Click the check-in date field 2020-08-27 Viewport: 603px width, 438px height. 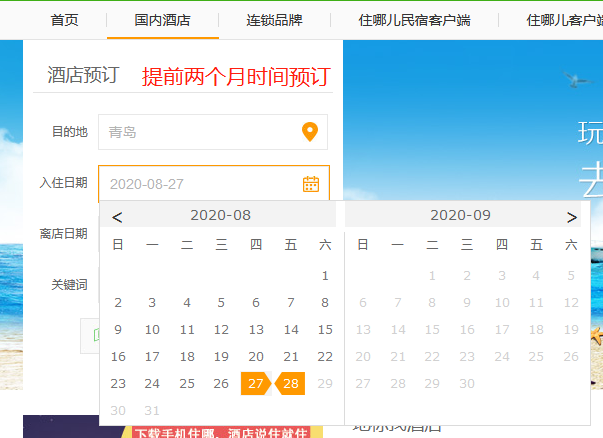(200, 184)
